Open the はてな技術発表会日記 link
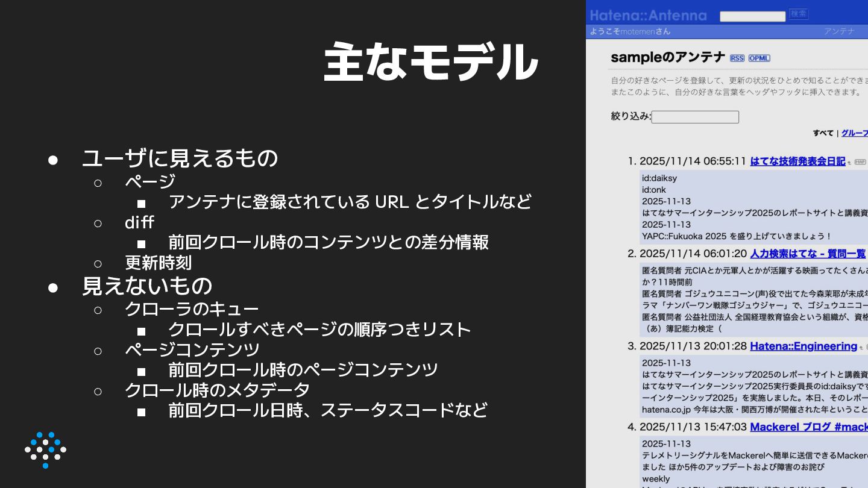This screenshot has width=868, height=488. tap(797, 161)
